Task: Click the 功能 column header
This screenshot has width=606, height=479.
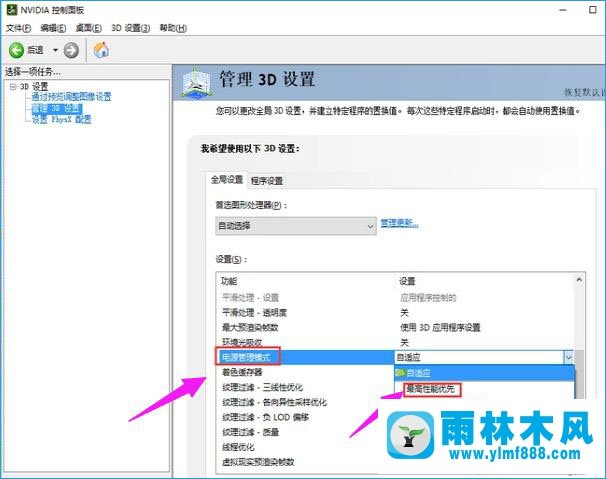Action: pos(229,281)
